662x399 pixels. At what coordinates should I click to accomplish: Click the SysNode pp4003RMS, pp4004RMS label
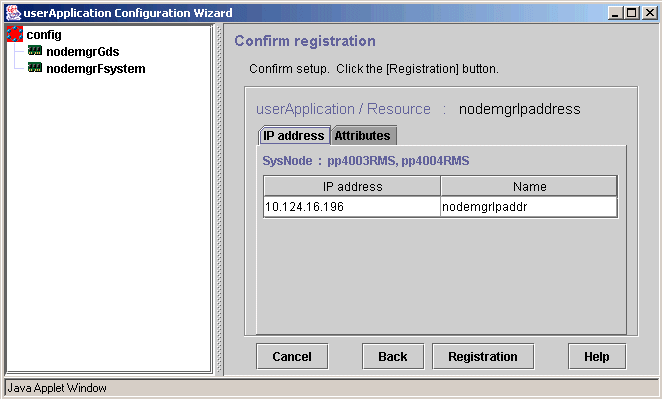pos(366,161)
